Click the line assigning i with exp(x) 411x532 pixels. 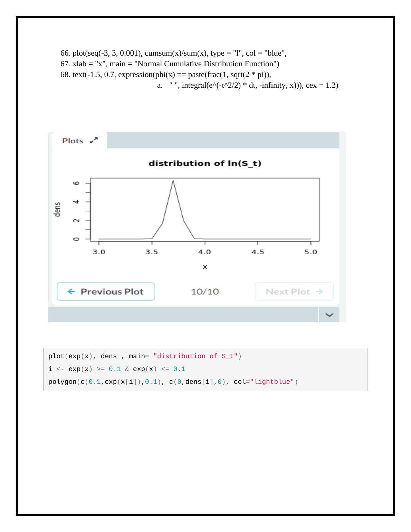click(x=117, y=369)
